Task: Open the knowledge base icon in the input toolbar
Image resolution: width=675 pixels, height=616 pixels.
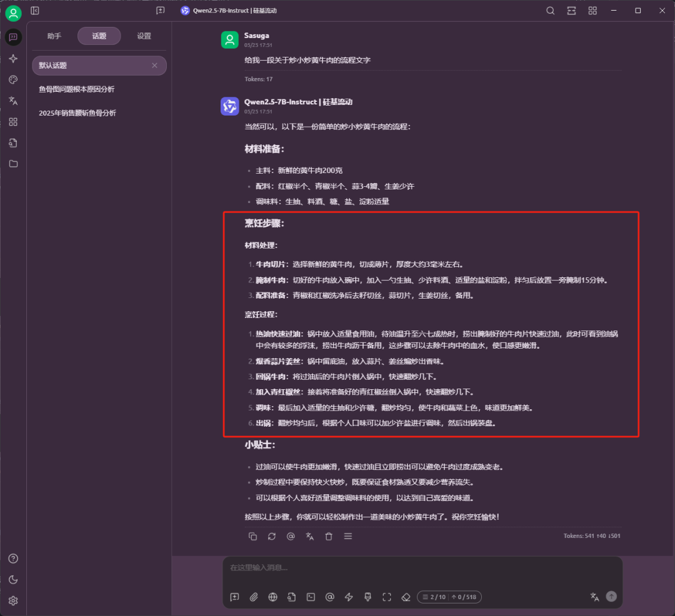Action: tap(291, 597)
